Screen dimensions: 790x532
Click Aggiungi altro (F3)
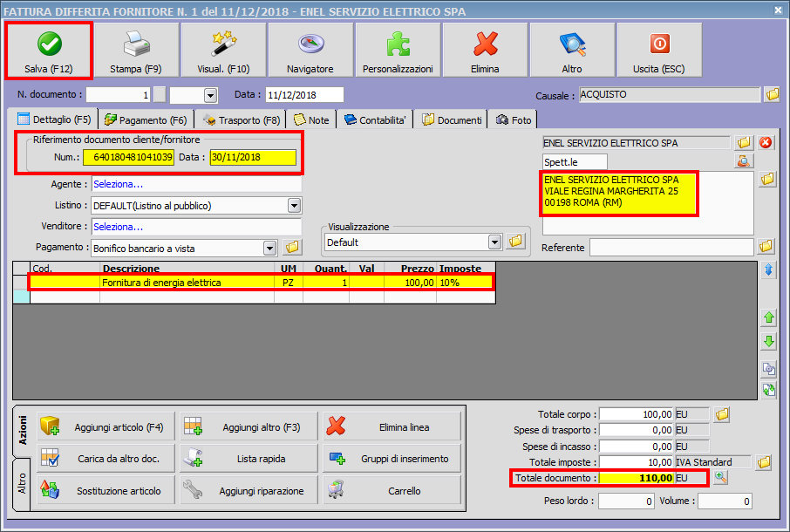point(249,427)
